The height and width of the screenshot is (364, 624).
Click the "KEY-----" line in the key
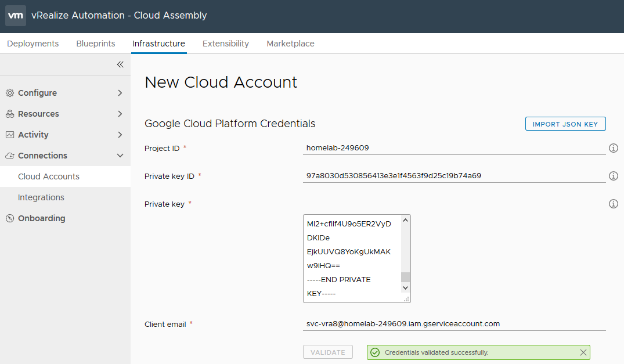pyautogui.click(x=321, y=294)
